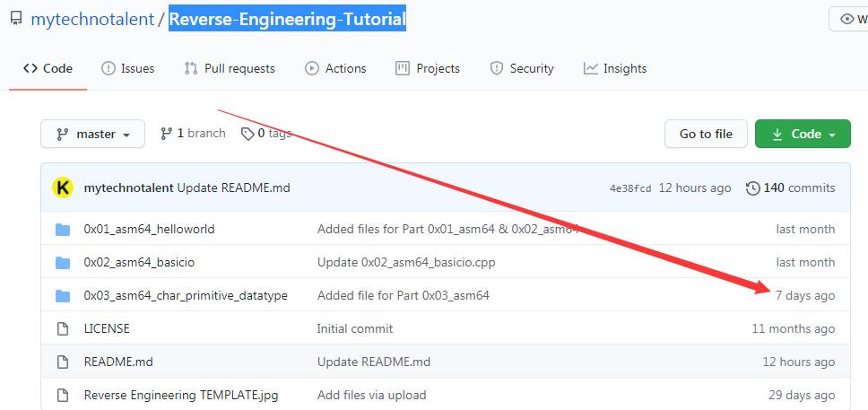The image size is (868, 410).
Task: Go to the Actions tab
Action: 335,68
